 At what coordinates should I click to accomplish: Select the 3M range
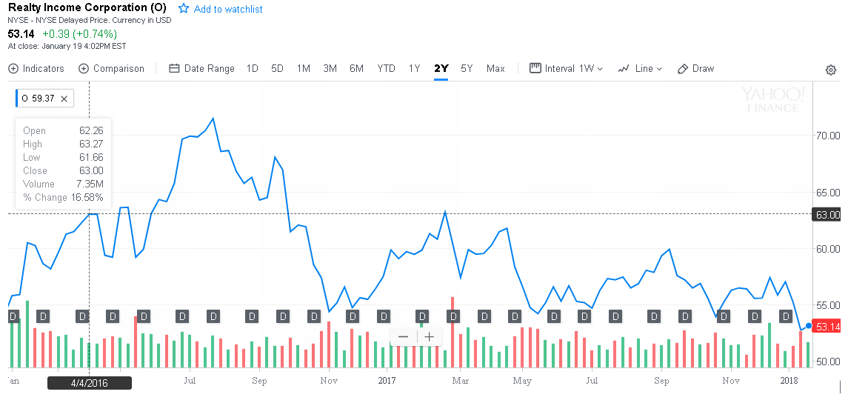pyautogui.click(x=330, y=69)
